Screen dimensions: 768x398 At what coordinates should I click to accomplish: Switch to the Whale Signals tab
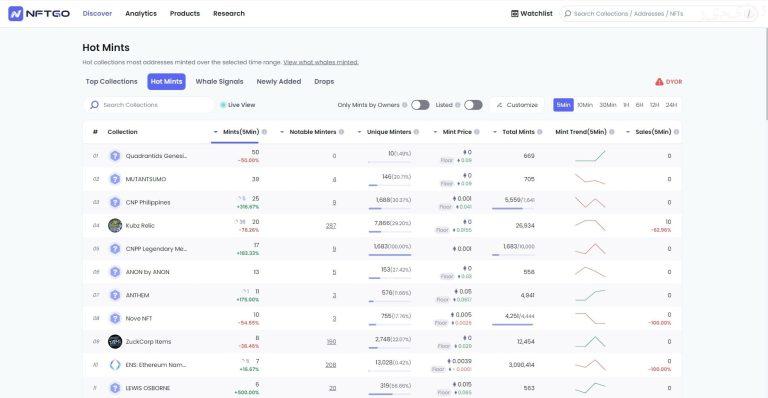tap(219, 82)
